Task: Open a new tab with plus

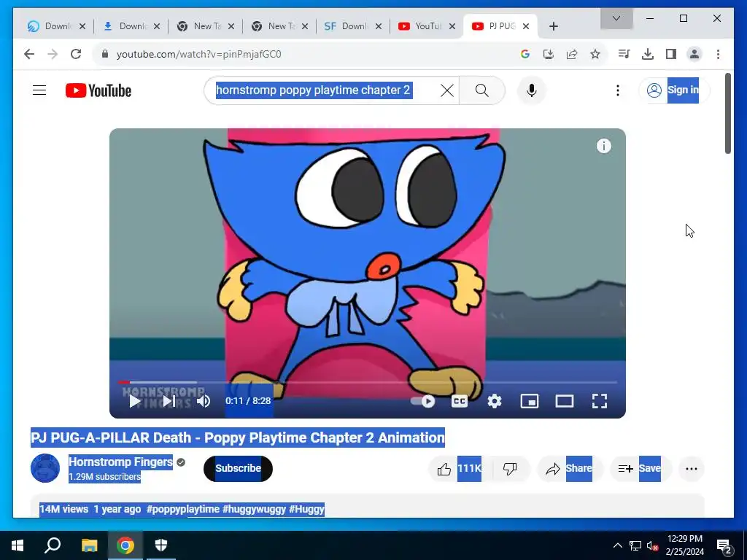Action: (x=553, y=26)
